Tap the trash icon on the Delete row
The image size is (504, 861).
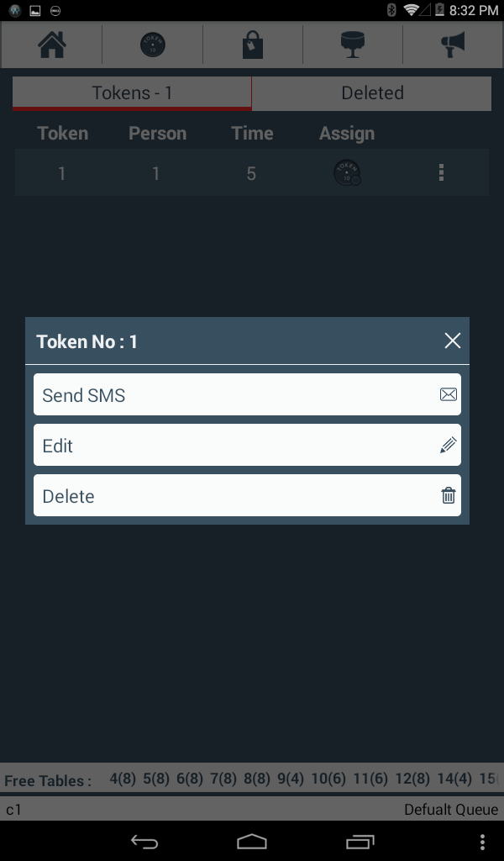click(x=447, y=495)
